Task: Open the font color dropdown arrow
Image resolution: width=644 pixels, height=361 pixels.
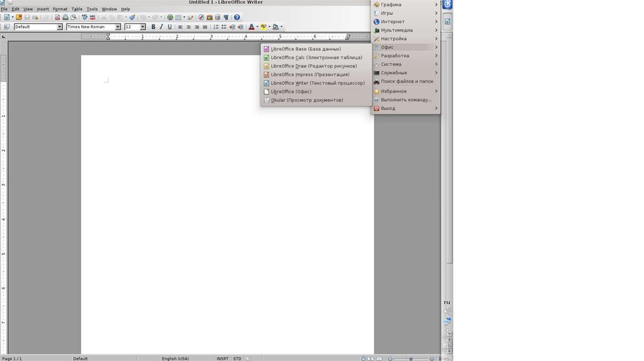Action: pos(257,26)
